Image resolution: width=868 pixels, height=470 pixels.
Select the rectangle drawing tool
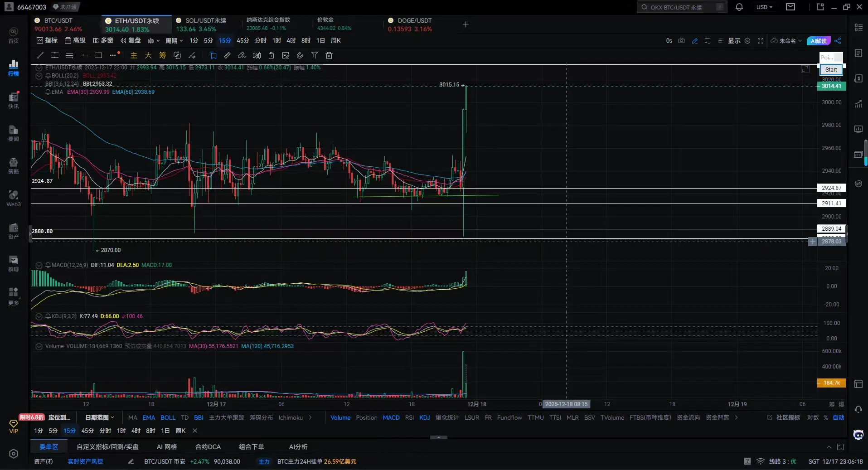pos(98,55)
